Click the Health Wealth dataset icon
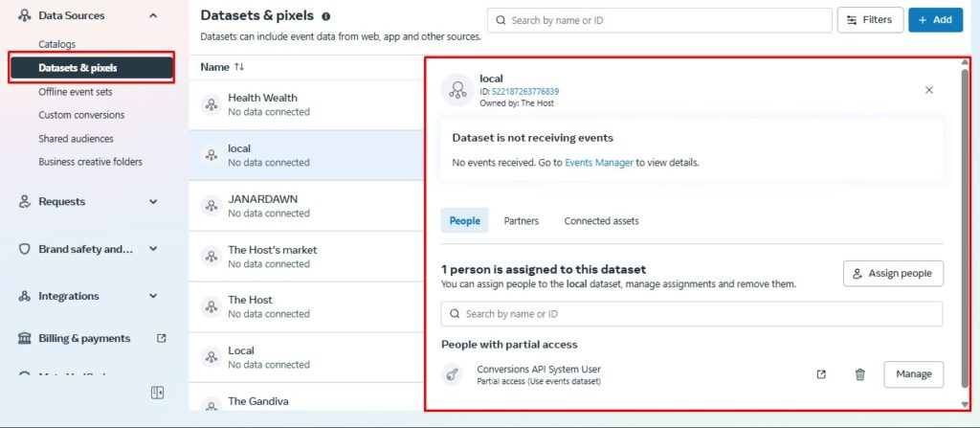The width and height of the screenshot is (980, 428). coord(212,104)
